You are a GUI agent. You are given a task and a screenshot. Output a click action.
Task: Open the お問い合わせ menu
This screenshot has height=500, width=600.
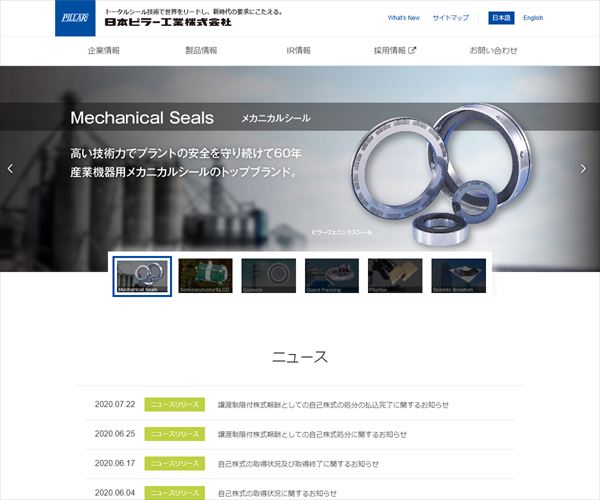click(493, 50)
